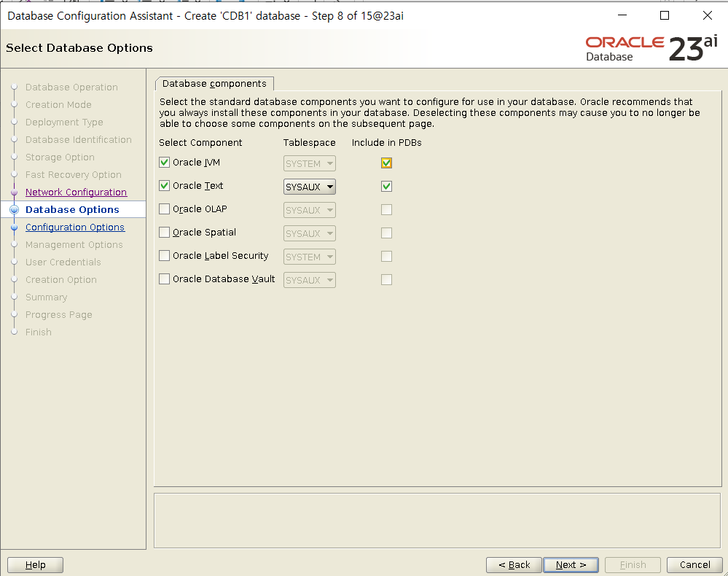728x576 pixels.
Task: Maximize the Database Configuration Assistant window
Action: (x=665, y=15)
